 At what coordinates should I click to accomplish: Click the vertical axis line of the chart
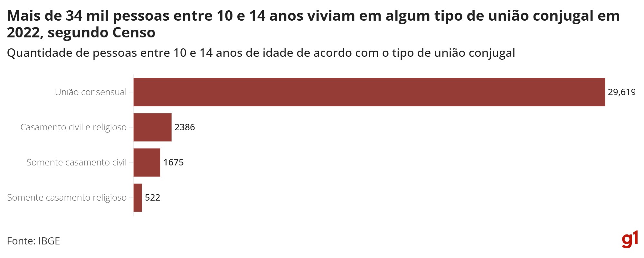pyautogui.click(x=134, y=145)
